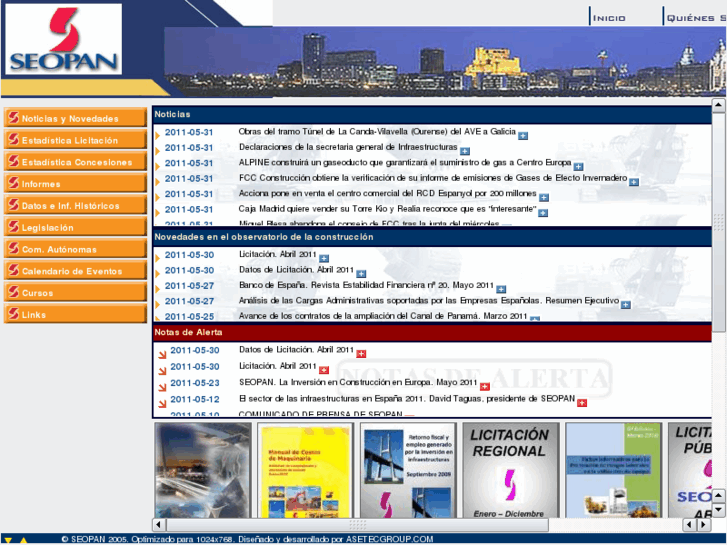Open red plus icon for alert Datos de Licitación

[x=361, y=354]
